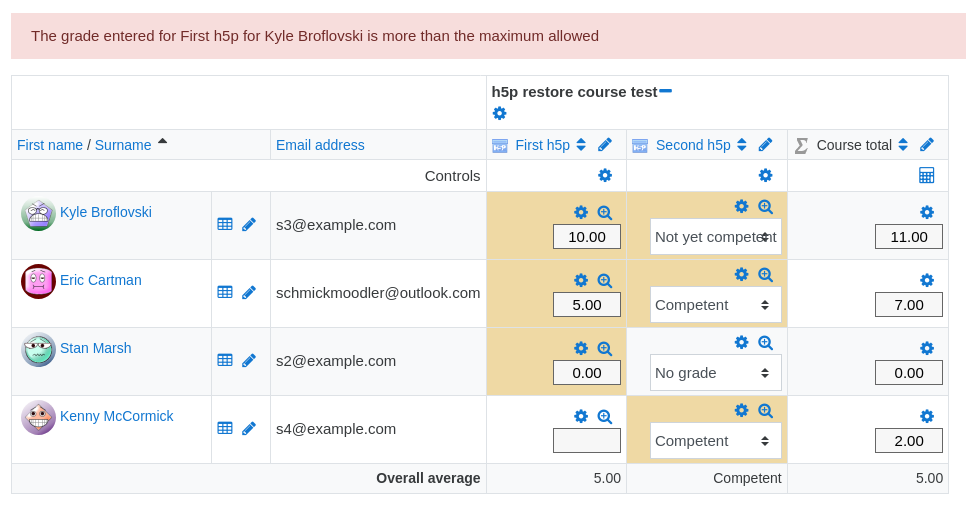Screen dimensions: 966x521
Task: Click the pencil edit icon beside Second h5p
Action: pyautogui.click(x=765, y=145)
